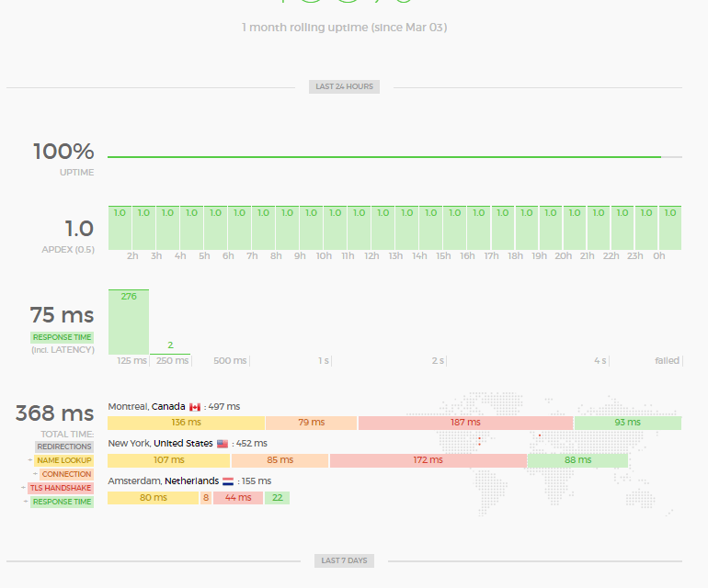
Task: Select New York 172 ms TLS handshake segment
Action: [428, 460]
